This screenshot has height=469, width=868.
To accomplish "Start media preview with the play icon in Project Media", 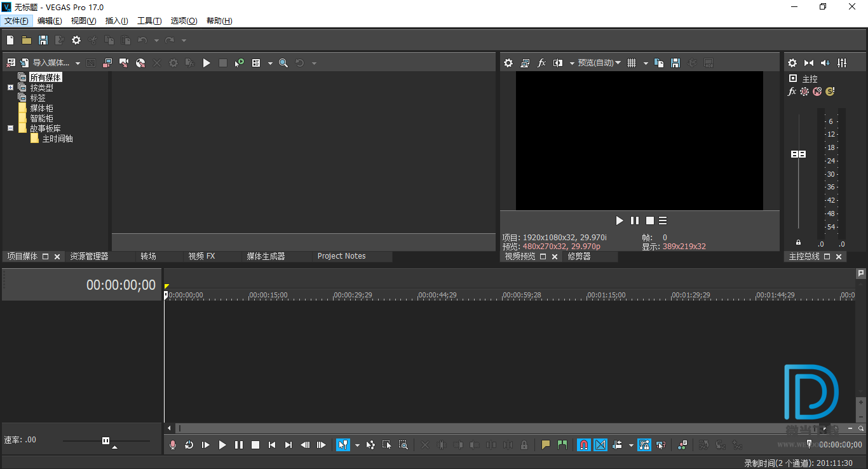I will tap(207, 63).
